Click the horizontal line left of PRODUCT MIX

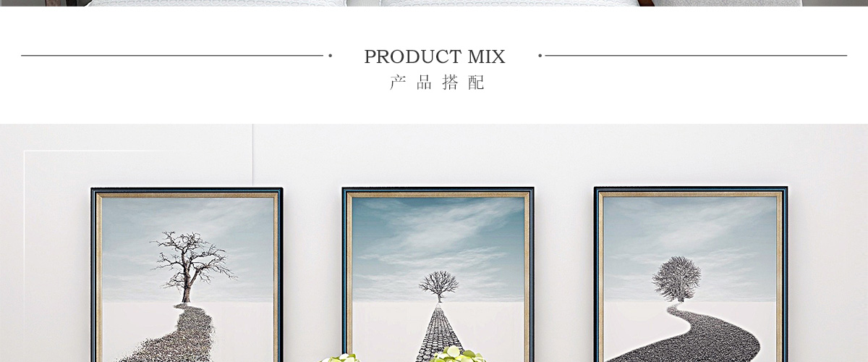click(172, 55)
